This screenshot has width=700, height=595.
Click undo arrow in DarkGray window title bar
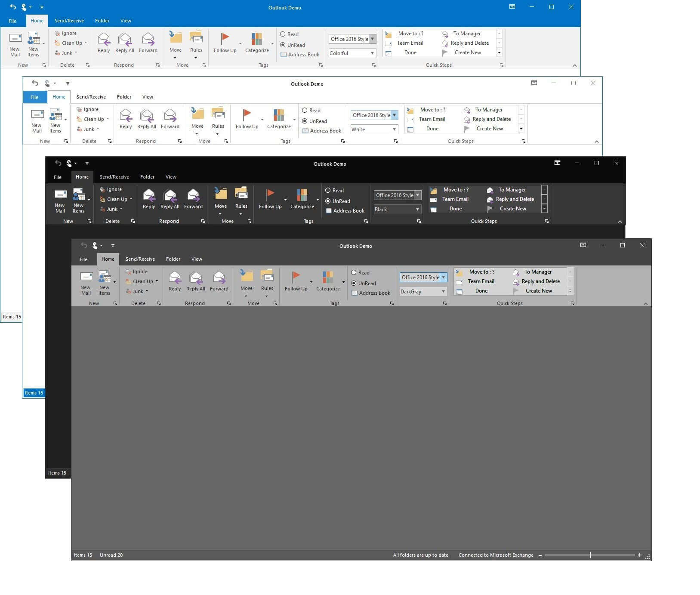84,245
